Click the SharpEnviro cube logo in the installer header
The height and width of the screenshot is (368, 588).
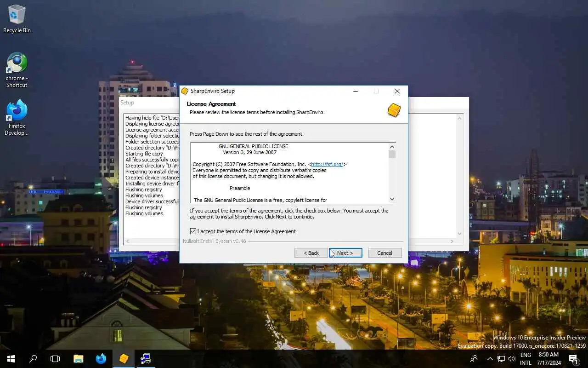(394, 110)
